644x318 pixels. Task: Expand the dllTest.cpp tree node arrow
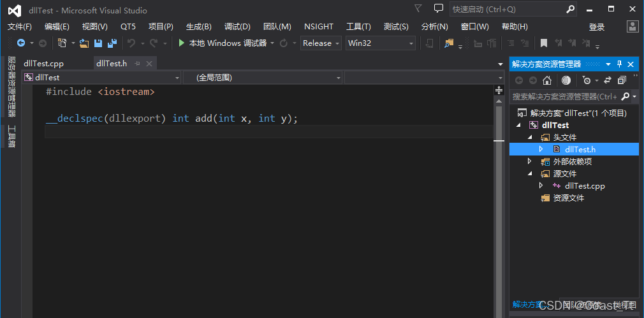541,185
